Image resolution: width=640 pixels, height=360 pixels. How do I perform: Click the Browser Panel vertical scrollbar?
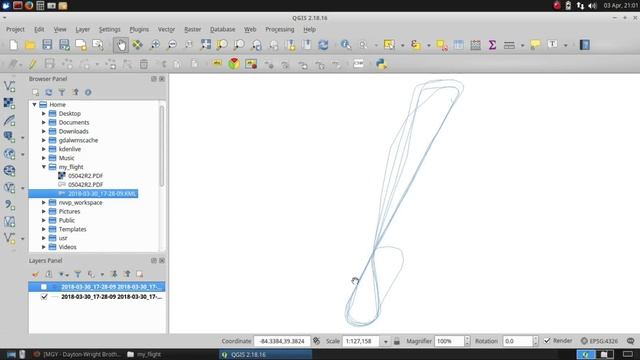162,146
